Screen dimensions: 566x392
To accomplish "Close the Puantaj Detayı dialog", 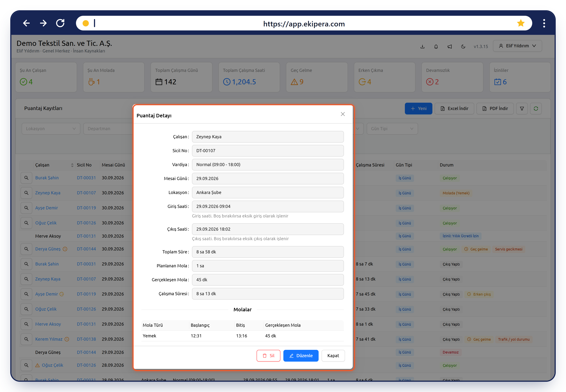I will (x=343, y=114).
